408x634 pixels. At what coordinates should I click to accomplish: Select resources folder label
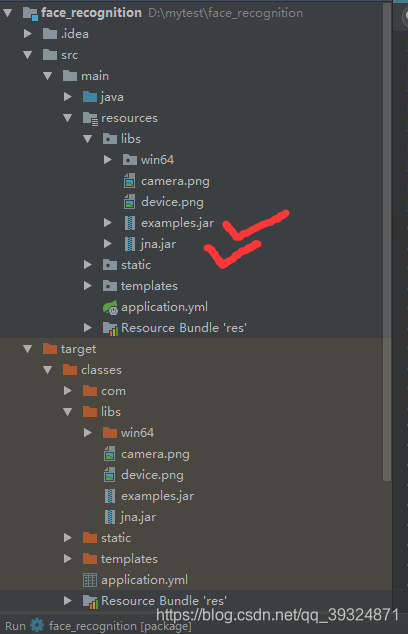(129, 118)
